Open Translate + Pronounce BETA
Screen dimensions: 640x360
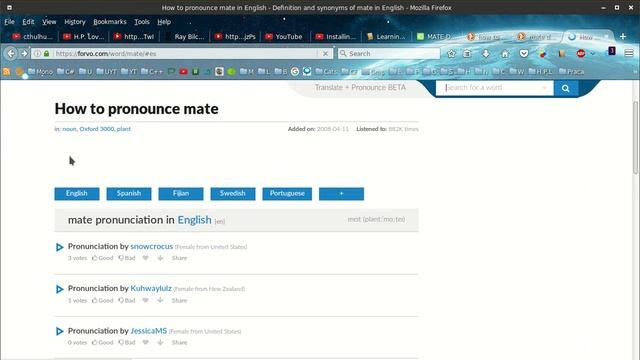point(360,87)
